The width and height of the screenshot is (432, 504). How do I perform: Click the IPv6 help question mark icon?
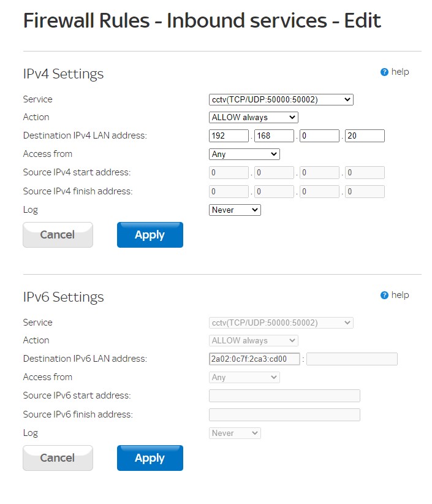384,296
